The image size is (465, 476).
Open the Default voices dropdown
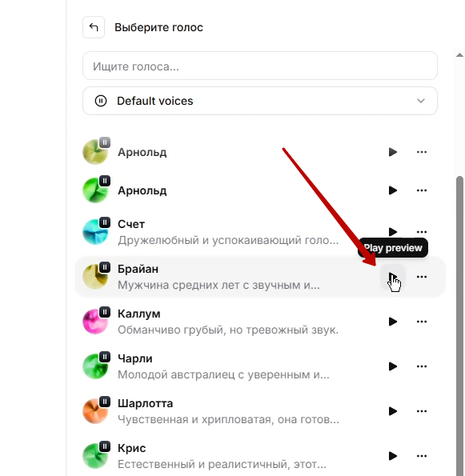(260, 101)
